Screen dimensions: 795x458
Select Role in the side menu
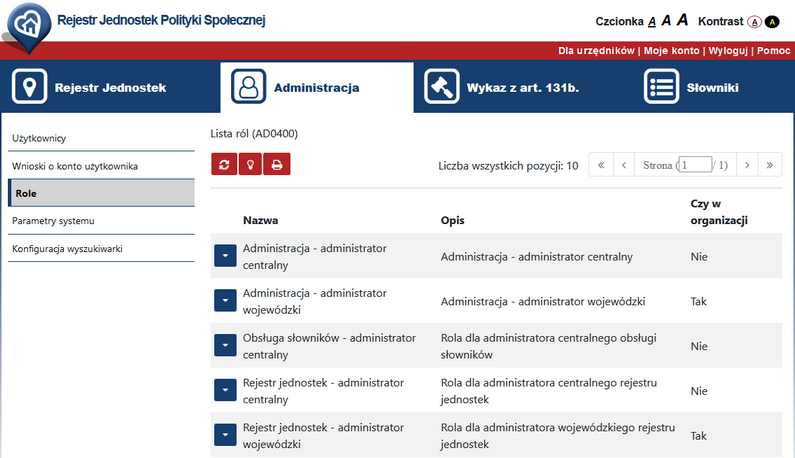click(101, 193)
